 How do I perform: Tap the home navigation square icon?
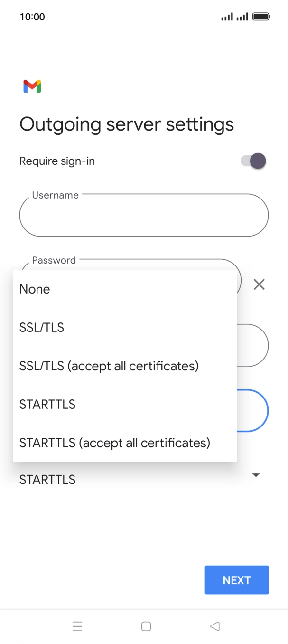pyautogui.click(x=146, y=626)
